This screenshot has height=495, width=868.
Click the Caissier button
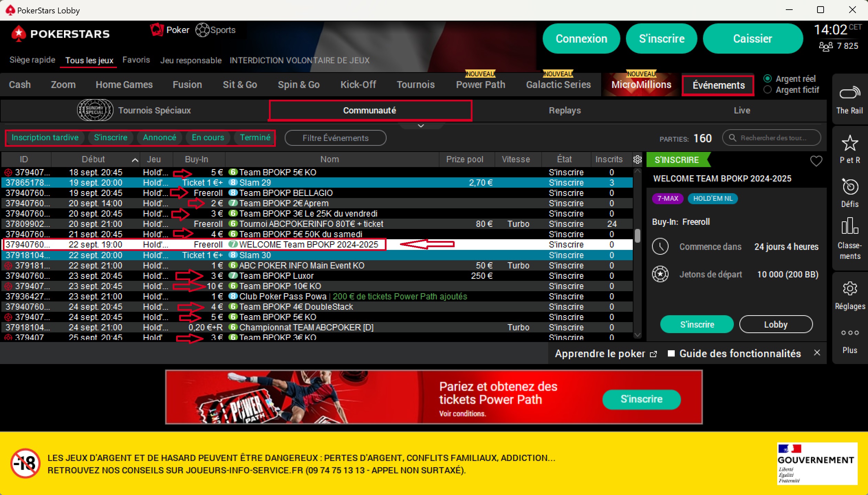tap(753, 38)
